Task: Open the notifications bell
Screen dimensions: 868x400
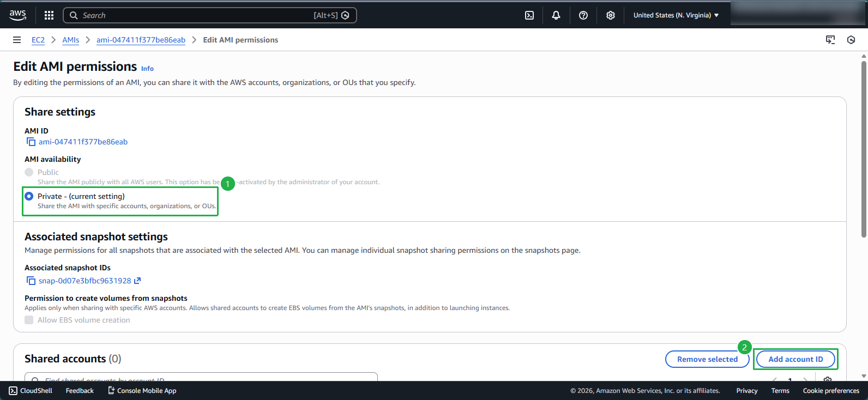Action: (556, 15)
